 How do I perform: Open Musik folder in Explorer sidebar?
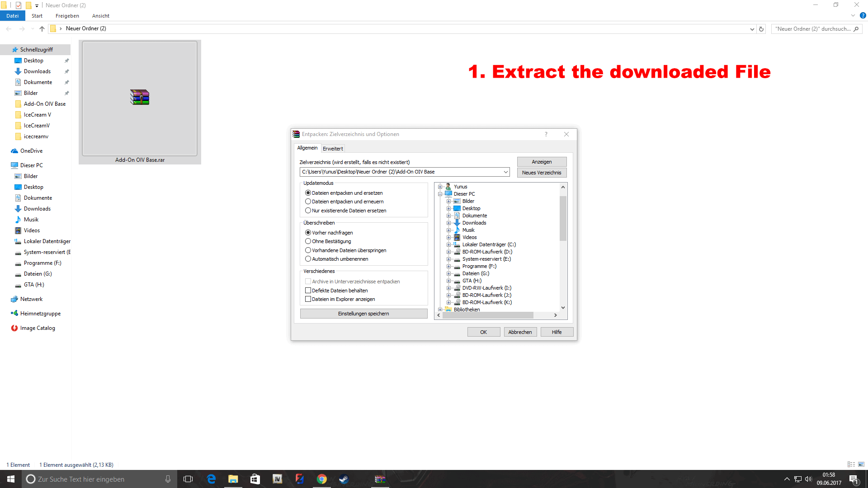pyautogui.click(x=31, y=220)
